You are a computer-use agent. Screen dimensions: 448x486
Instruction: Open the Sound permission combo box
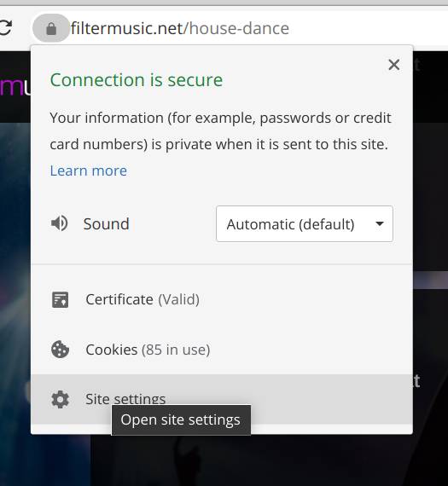click(x=305, y=223)
